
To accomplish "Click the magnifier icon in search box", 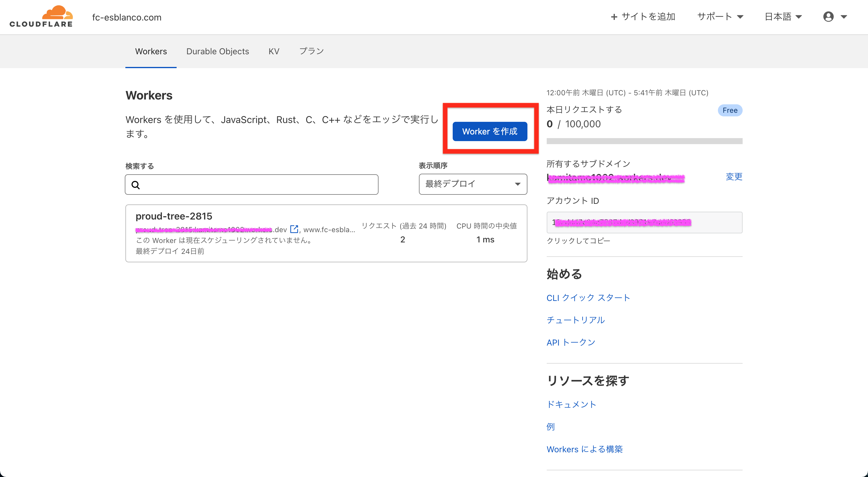I will (136, 185).
